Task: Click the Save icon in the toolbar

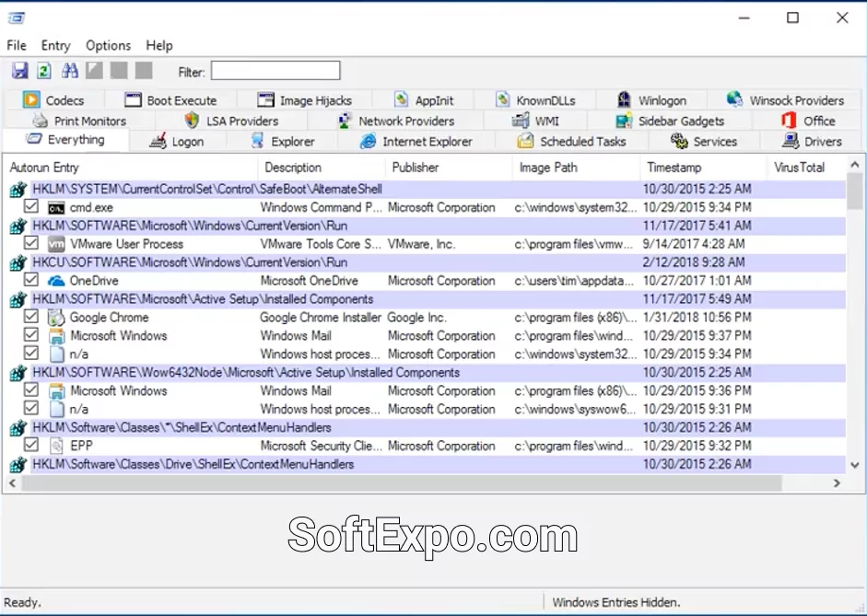Action: pos(19,70)
